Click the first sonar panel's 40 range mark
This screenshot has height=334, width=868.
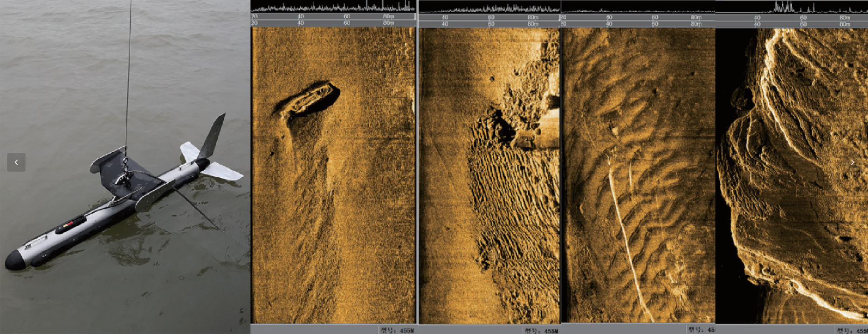pos(301,16)
